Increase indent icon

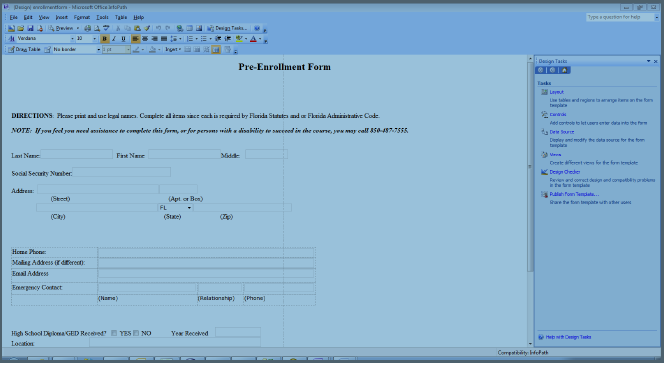[228, 39]
